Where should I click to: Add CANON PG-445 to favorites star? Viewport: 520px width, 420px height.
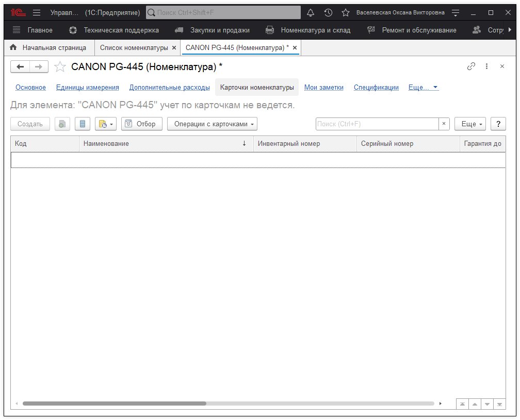coord(60,66)
